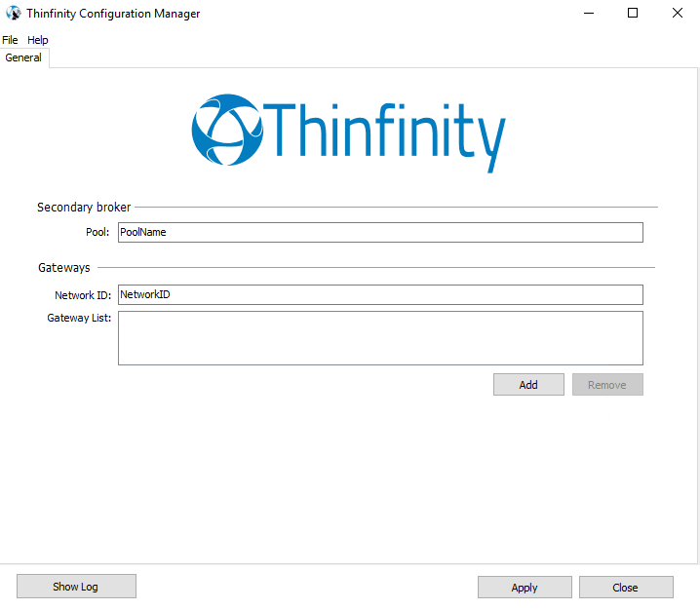Open the Help menu
This screenshot has height=610, width=700.
pos(37,40)
